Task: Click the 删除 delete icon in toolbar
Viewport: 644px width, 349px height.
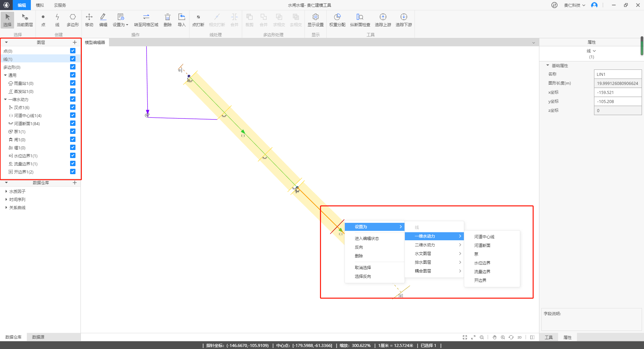Action: click(x=167, y=20)
